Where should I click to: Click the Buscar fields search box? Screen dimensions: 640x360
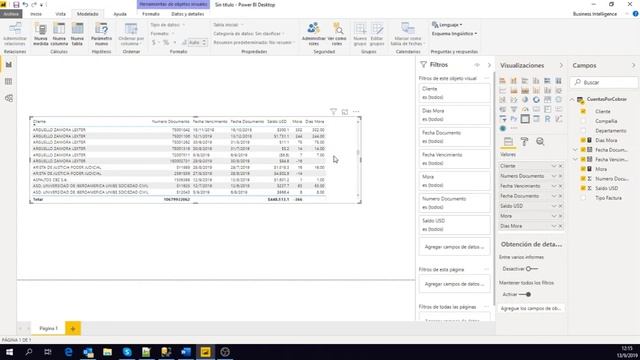(x=604, y=82)
